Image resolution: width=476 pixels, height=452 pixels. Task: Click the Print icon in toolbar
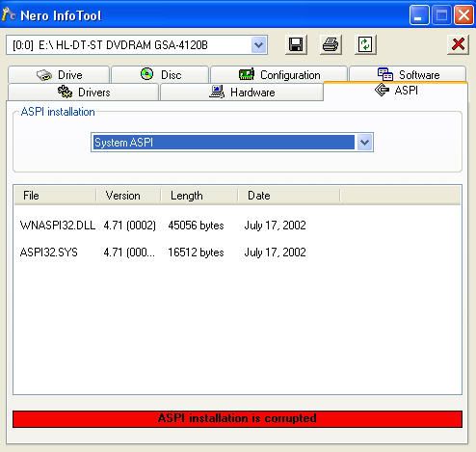331,44
